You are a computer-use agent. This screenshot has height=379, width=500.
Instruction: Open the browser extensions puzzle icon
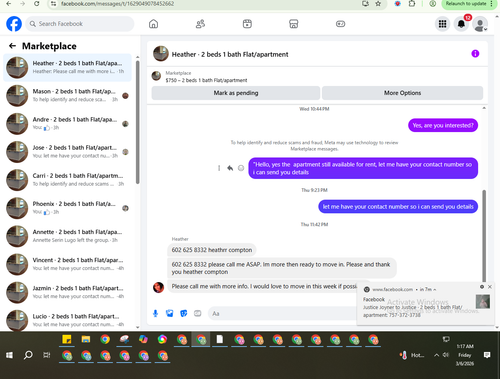click(x=412, y=4)
